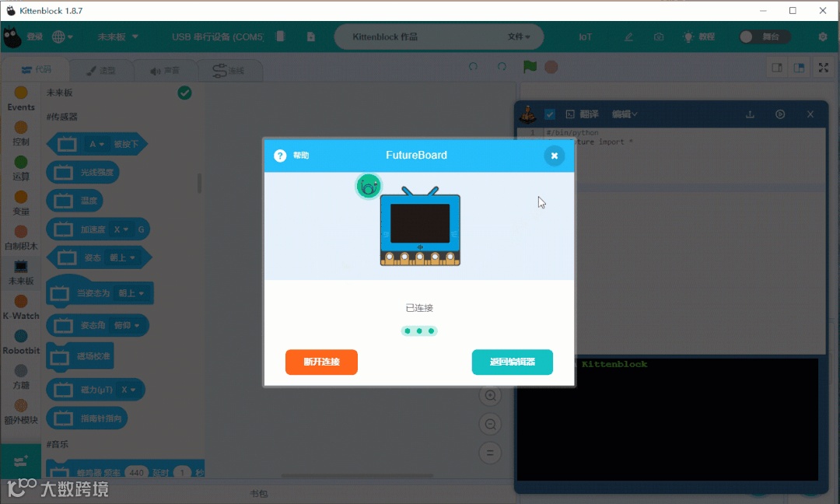Click workspace zoom out icon
This screenshot has width=840, height=504.
tap(490, 425)
